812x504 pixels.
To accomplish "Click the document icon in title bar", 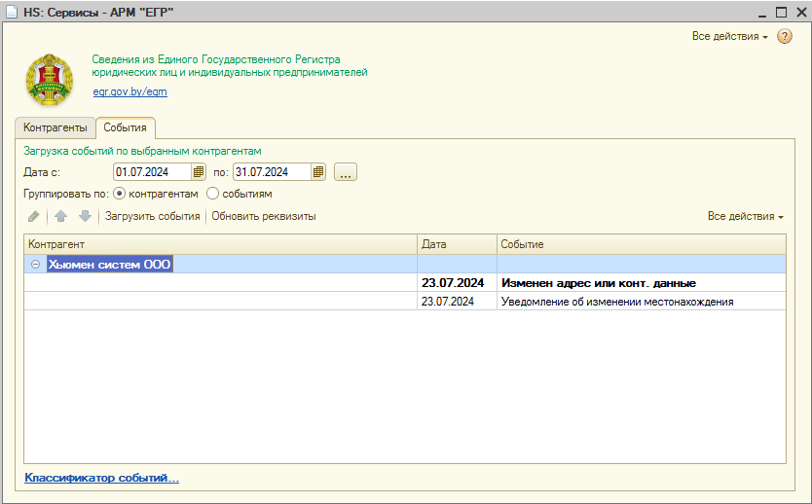I will click(13, 12).
